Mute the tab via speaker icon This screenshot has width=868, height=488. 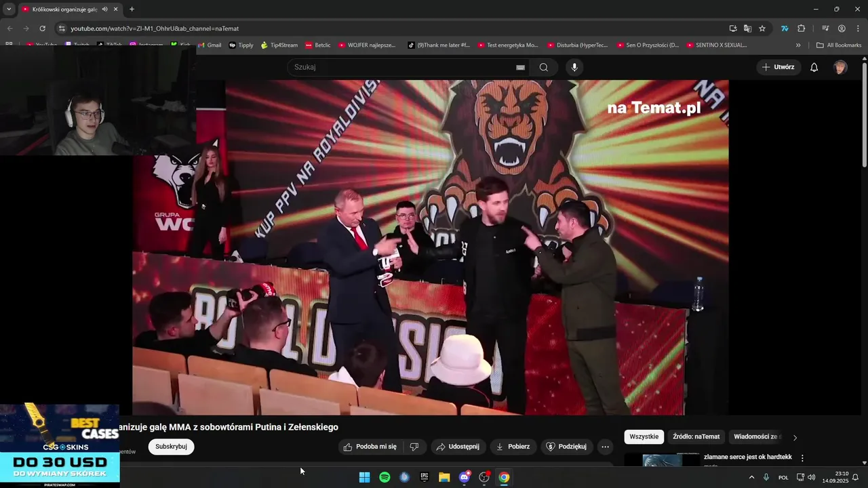104,9
